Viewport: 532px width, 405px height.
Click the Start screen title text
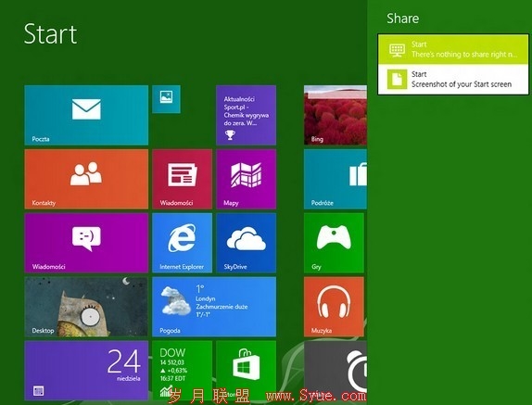(51, 34)
